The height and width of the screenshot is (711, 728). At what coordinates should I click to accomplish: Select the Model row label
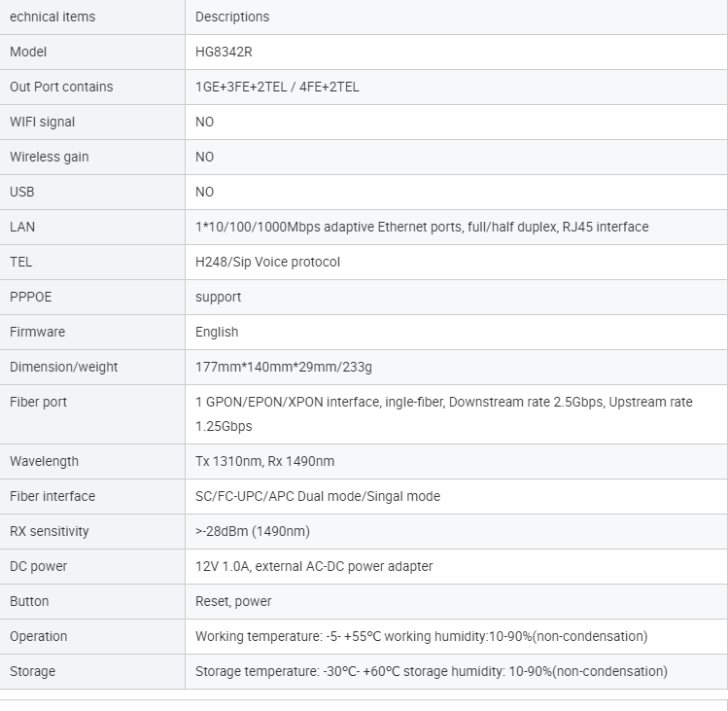pyautogui.click(x=28, y=52)
